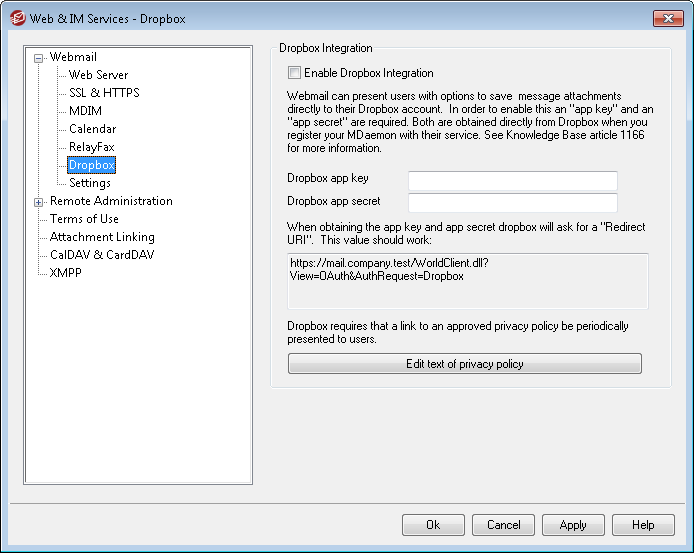The image size is (694, 553).
Task: Click the Dropbox app key field
Action: [x=512, y=181]
